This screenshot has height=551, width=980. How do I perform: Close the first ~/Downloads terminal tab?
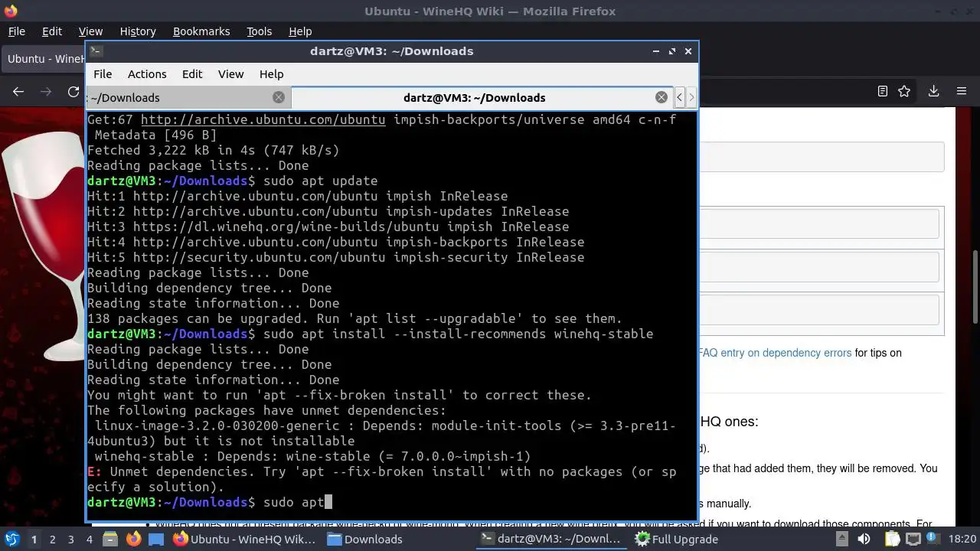click(279, 97)
